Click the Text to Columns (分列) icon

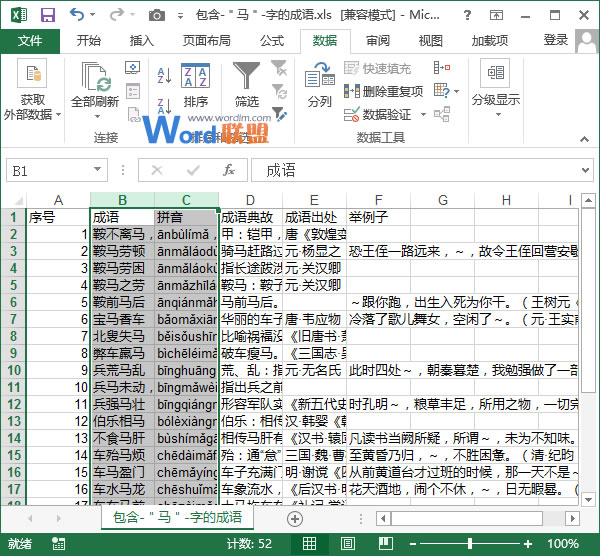coord(319,84)
